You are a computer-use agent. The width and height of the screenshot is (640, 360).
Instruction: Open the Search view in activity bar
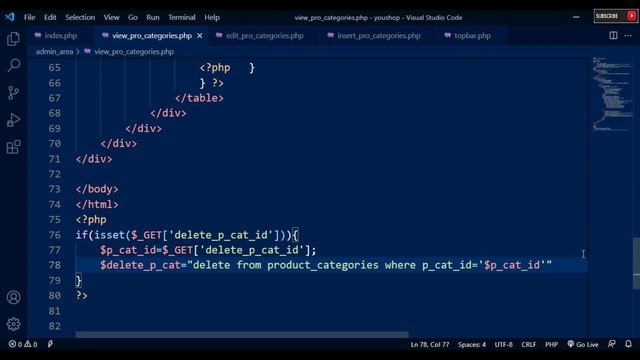(x=13, y=65)
